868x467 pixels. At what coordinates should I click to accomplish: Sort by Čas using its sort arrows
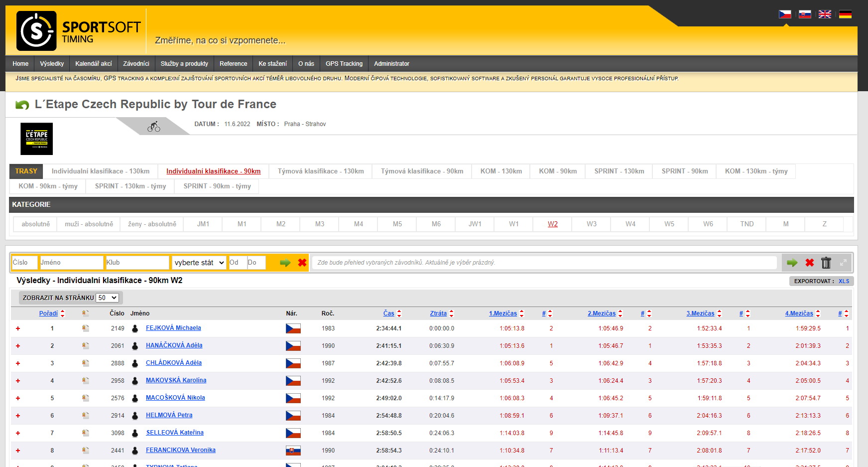(x=399, y=313)
